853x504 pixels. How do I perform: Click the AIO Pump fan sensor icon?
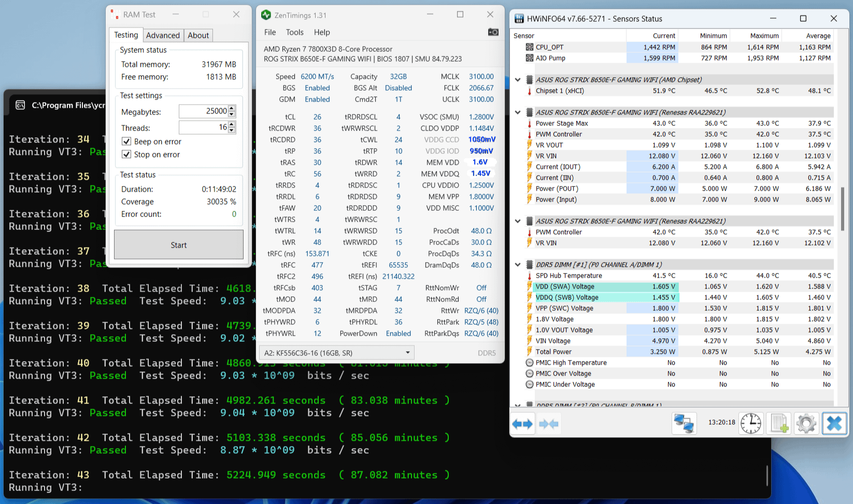click(530, 58)
